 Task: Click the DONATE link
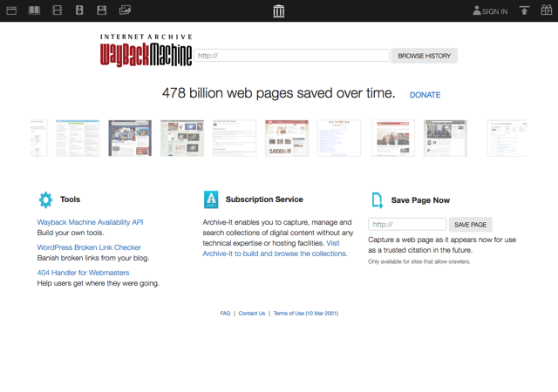coord(425,95)
